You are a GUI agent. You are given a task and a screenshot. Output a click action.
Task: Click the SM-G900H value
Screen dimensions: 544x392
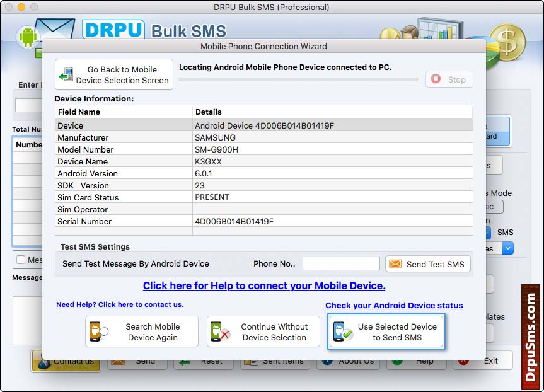(x=216, y=149)
